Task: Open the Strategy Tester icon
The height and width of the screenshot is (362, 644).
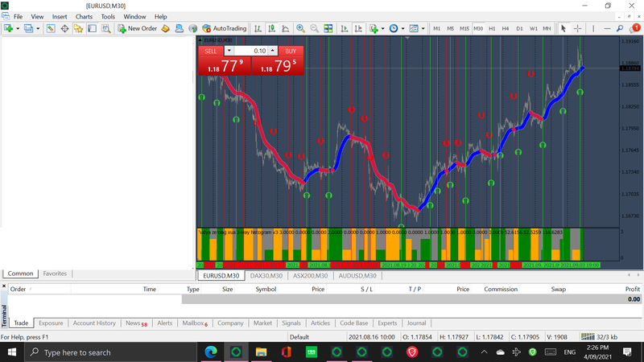Action: (106, 28)
